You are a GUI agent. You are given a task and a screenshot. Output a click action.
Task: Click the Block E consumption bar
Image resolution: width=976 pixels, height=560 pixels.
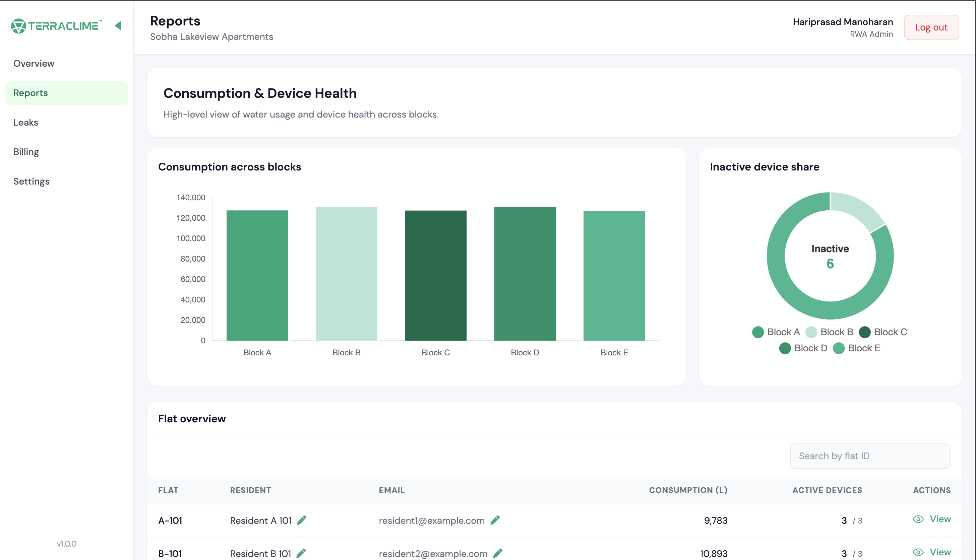[x=614, y=275]
